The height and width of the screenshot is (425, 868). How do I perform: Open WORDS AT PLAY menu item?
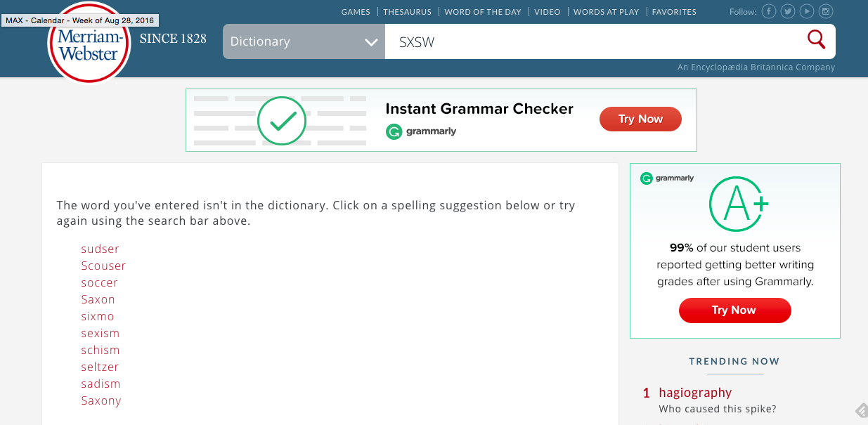tap(606, 12)
